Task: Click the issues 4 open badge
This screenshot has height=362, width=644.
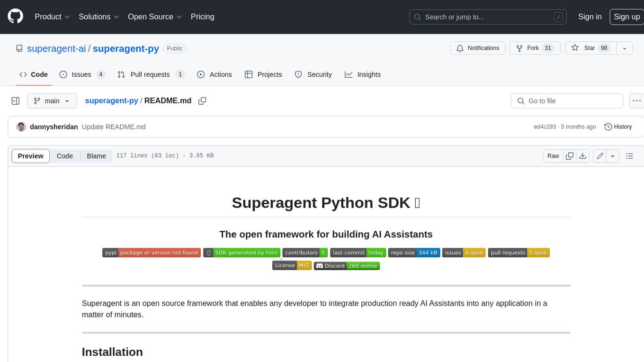Action: (464, 253)
